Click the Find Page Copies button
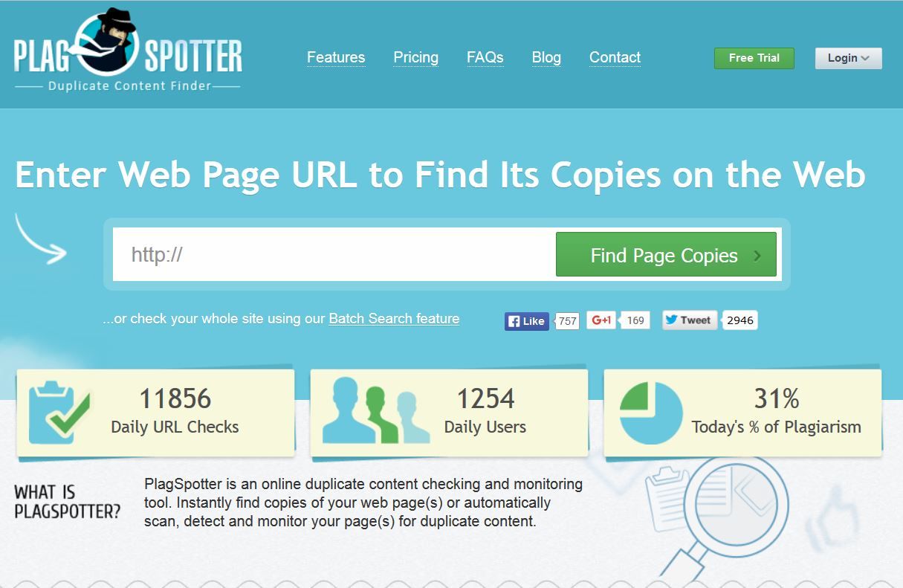 pos(666,254)
